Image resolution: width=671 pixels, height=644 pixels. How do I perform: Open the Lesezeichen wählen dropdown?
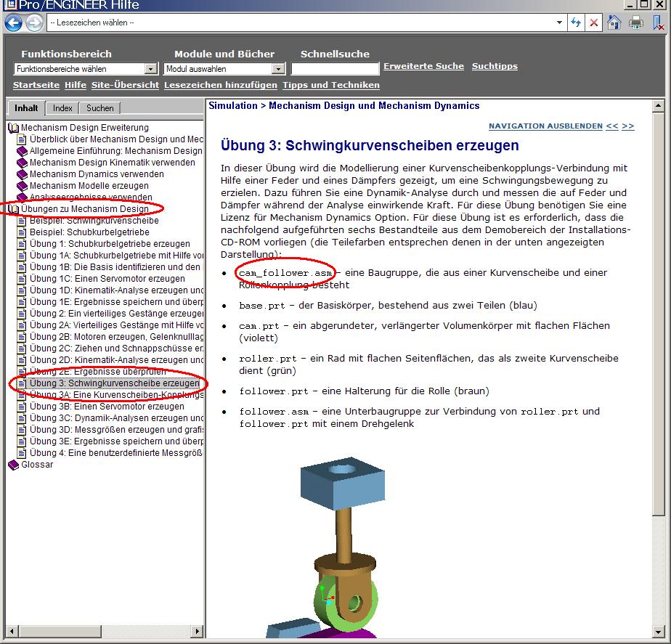click(559, 23)
